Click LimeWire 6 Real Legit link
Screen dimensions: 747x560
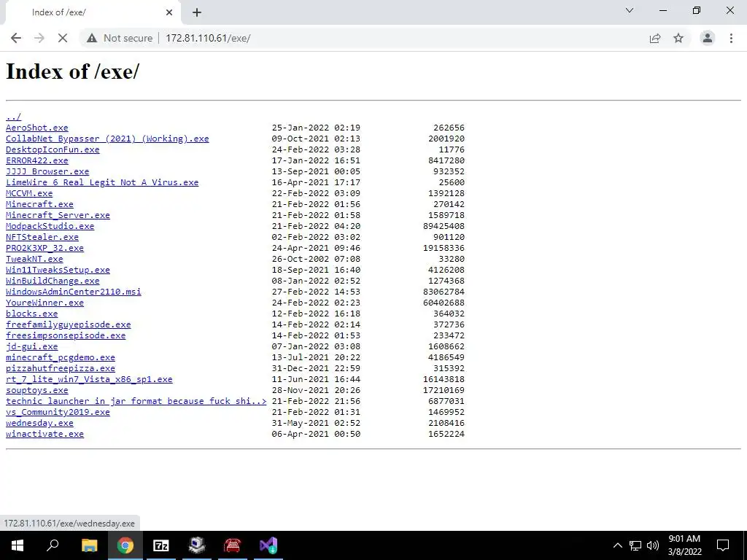102,182
